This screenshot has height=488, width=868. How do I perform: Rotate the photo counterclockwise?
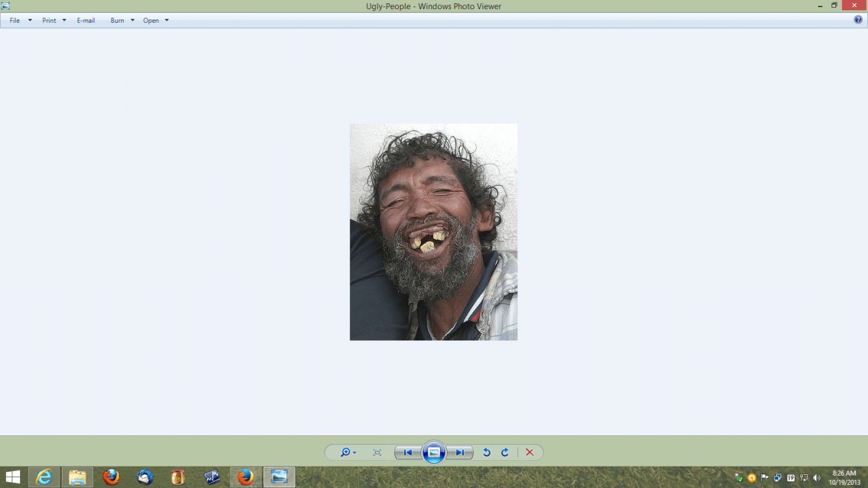[487, 452]
